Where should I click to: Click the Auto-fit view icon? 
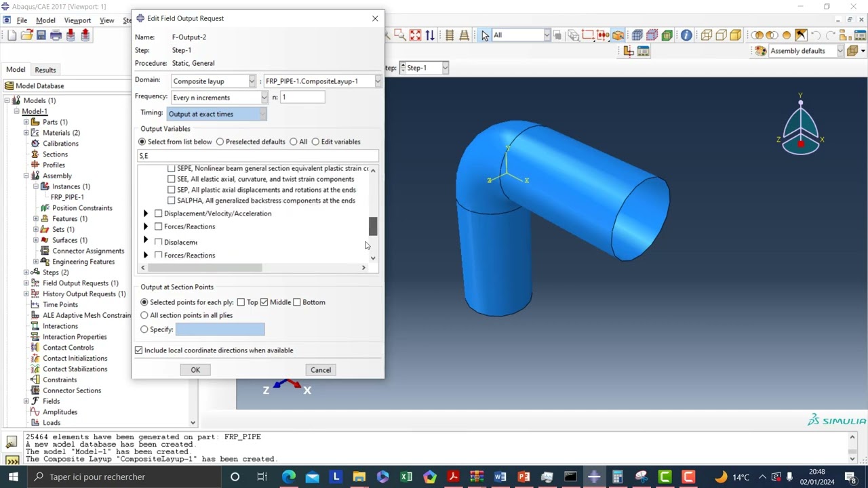415,35
